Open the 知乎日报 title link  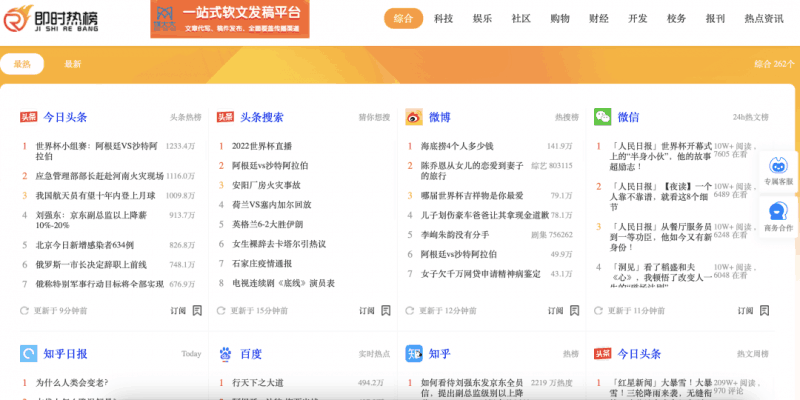[x=65, y=354]
